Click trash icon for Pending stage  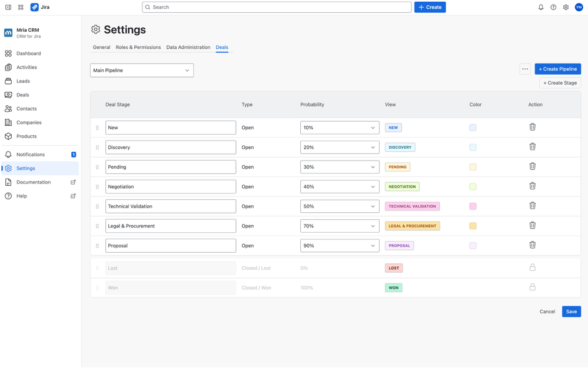point(532,166)
